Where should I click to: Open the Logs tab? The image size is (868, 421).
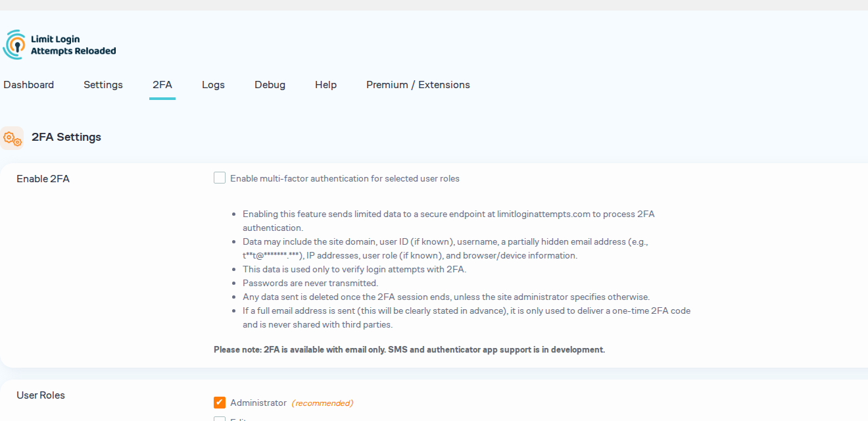point(213,85)
